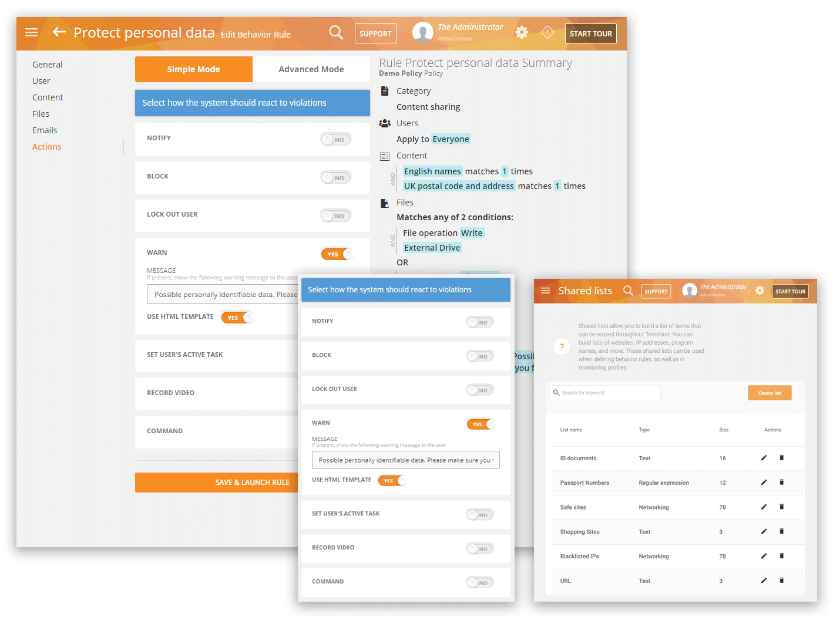
Task: Click search icon in Shared lists header
Action: [x=628, y=291]
